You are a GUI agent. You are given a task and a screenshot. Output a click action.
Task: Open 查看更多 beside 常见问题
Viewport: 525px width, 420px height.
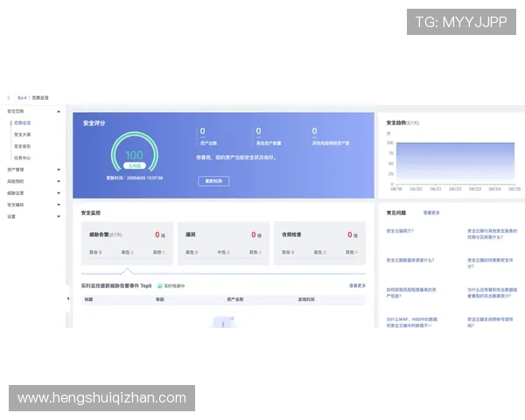coord(431,213)
